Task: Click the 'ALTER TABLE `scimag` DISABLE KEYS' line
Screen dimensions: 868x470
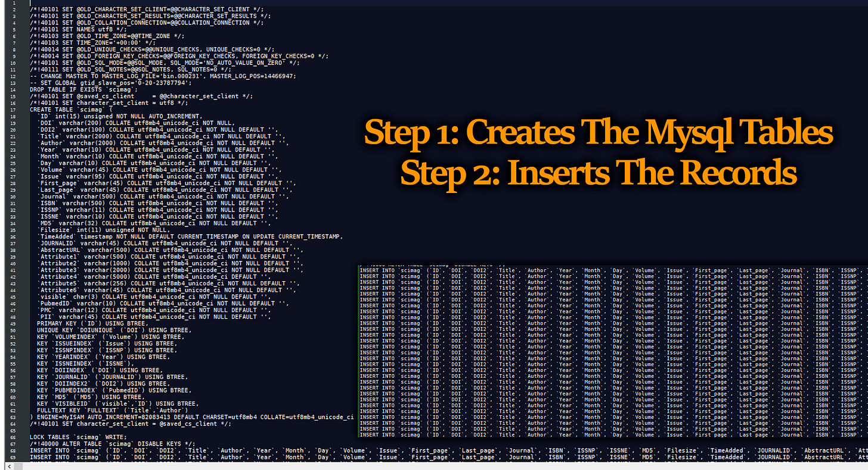Action: pos(113,444)
